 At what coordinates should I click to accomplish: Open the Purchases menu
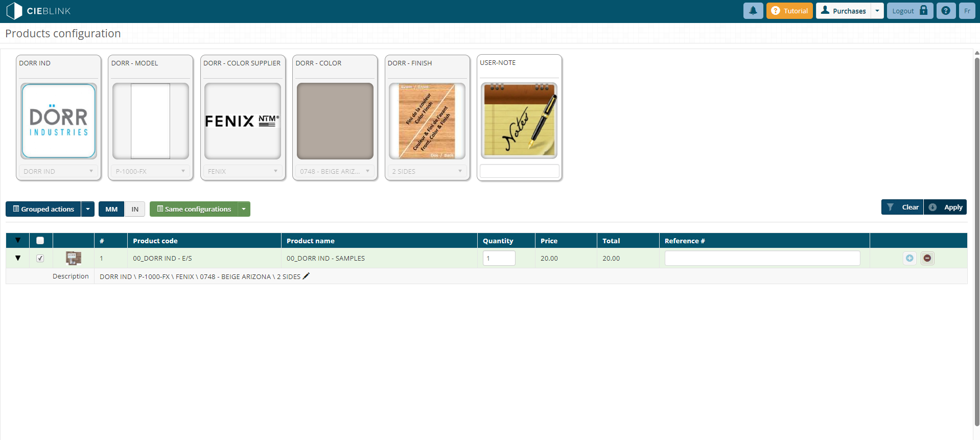(844, 11)
